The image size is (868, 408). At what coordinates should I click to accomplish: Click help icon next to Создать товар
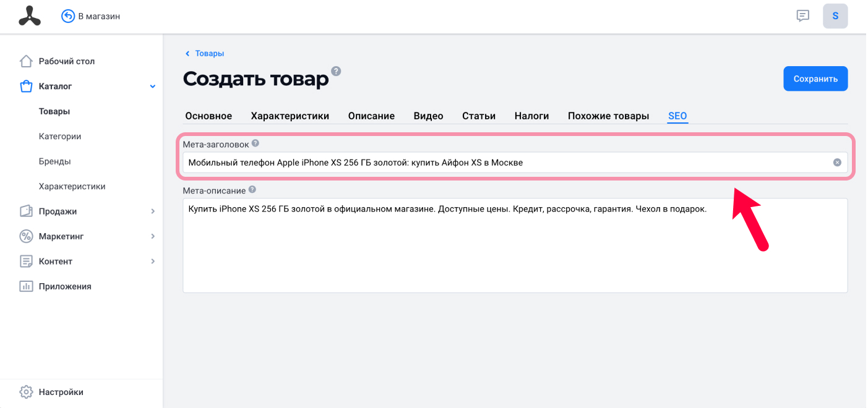[336, 70]
